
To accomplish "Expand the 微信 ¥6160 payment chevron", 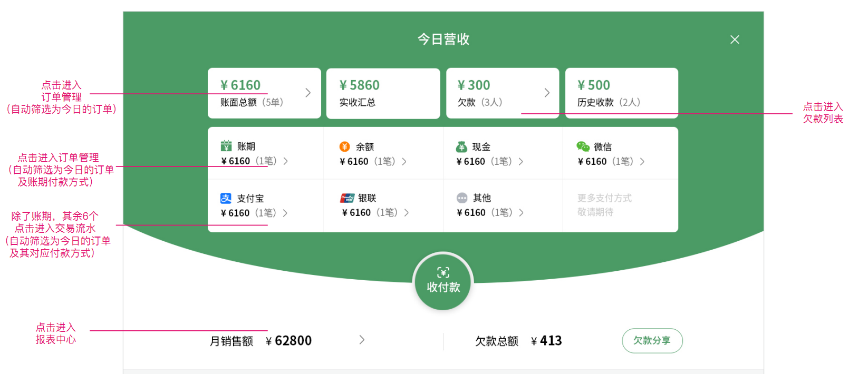I will (642, 162).
